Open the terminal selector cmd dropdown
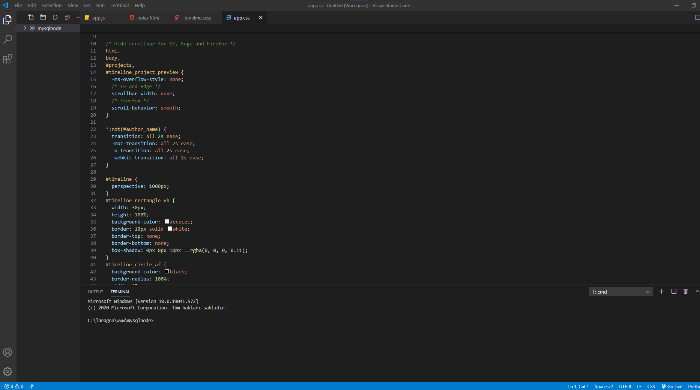The height and width of the screenshot is (390, 700). click(621, 292)
